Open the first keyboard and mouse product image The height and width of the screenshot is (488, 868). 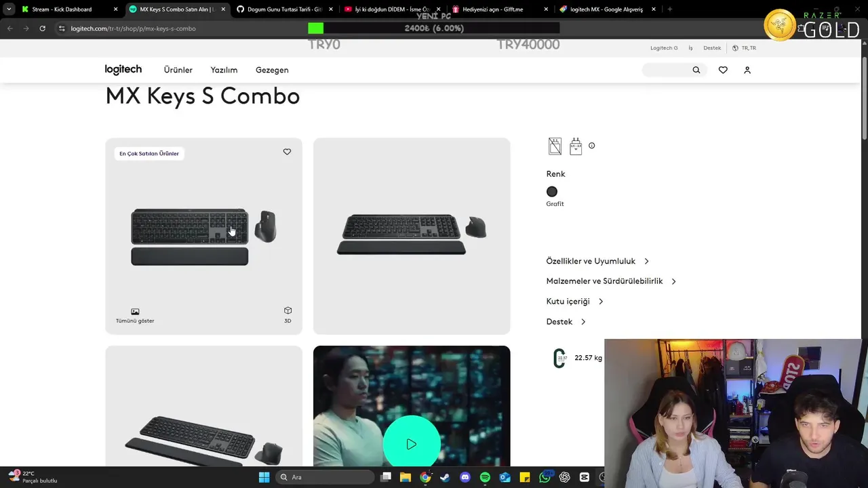pyautogui.click(x=203, y=236)
